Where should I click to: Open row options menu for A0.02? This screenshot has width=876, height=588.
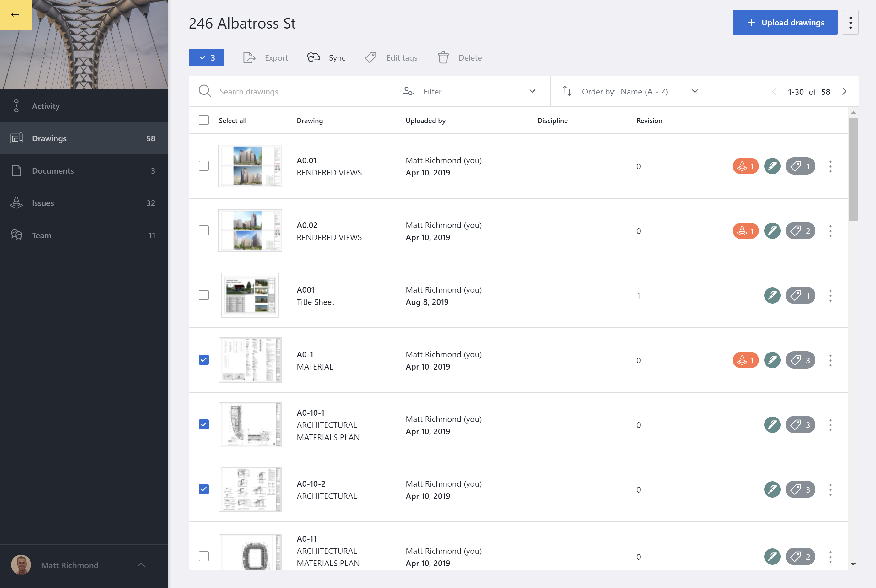tap(830, 231)
